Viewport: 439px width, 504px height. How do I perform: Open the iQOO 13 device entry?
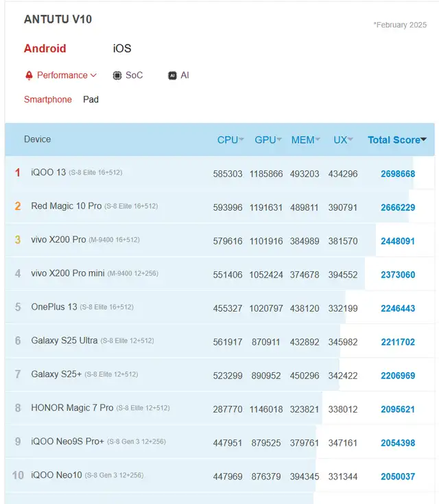tap(49, 172)
